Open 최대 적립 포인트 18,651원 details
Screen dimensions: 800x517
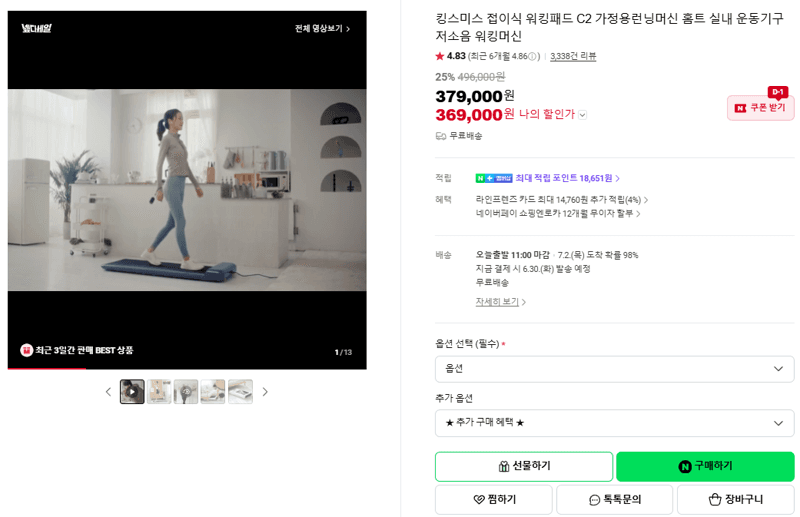(567, 178)
